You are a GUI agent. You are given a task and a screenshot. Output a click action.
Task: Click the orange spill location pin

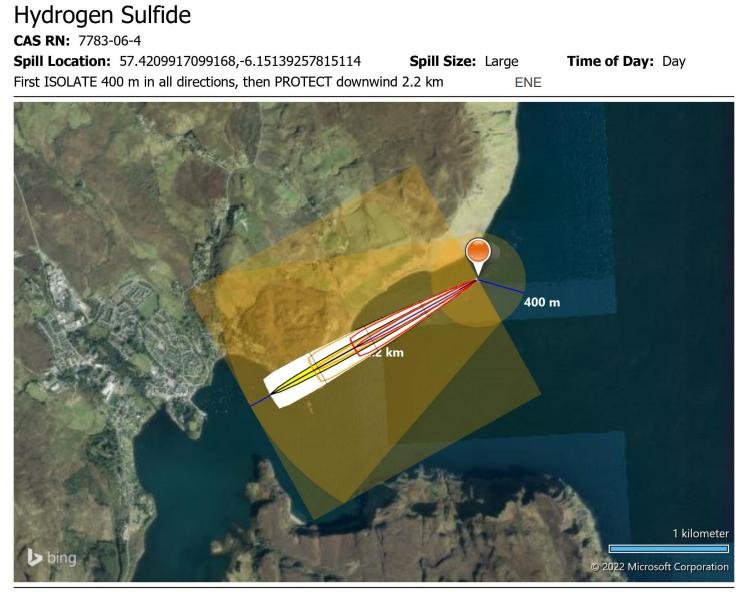[x=478, y=253]
